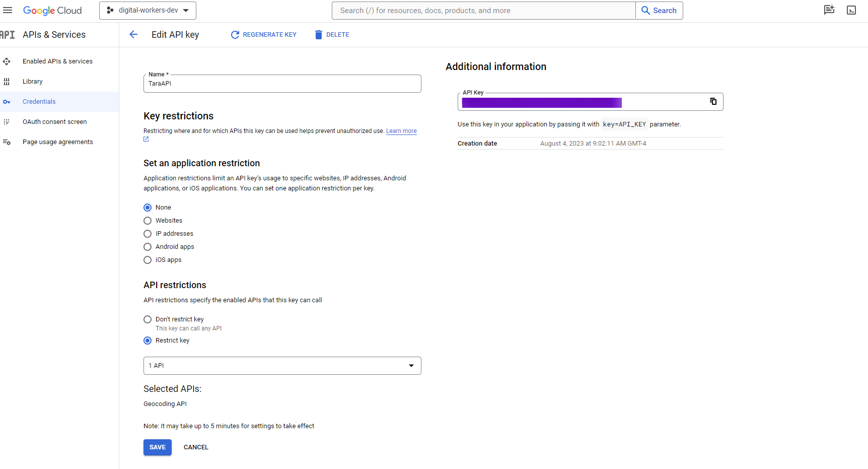Choose the Restrict key option
868x469 pixels.
tap(148, 341)
